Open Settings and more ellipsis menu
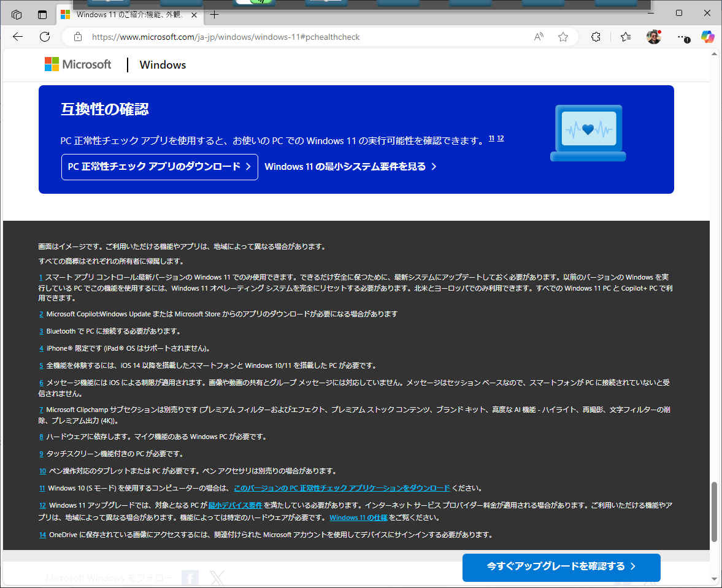Screen dimensions: 722x588 (683, 37)
